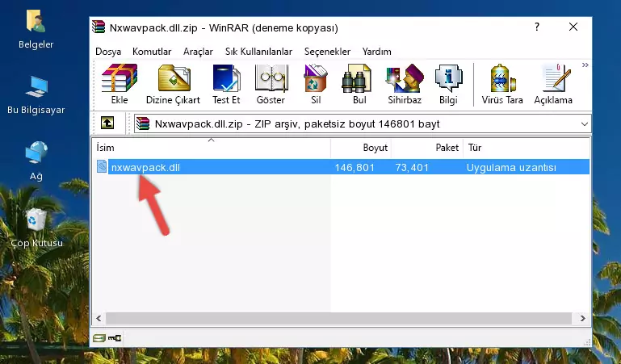The image size is (621, 364).
Task: Open the Komutlar menu
Action: pos(152,52)
